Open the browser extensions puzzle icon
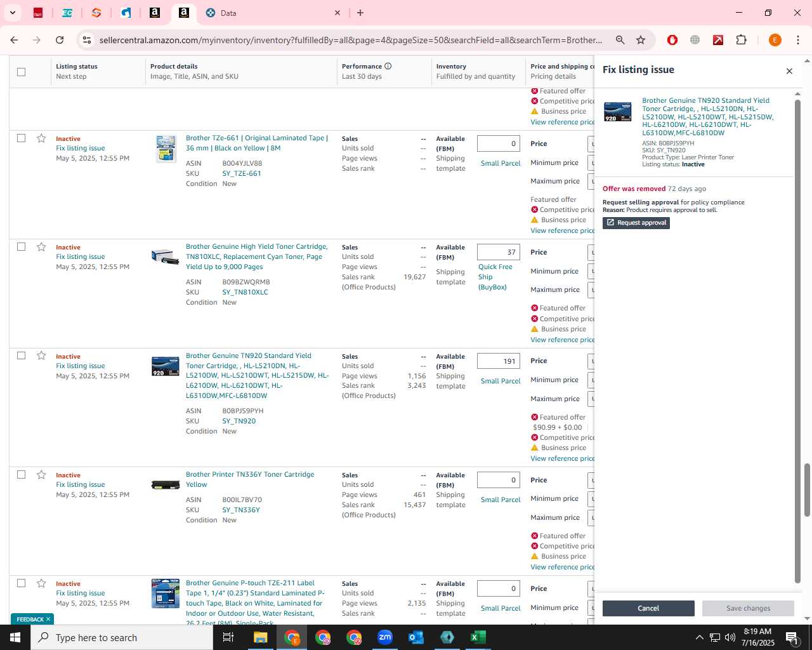 (741, 40)
